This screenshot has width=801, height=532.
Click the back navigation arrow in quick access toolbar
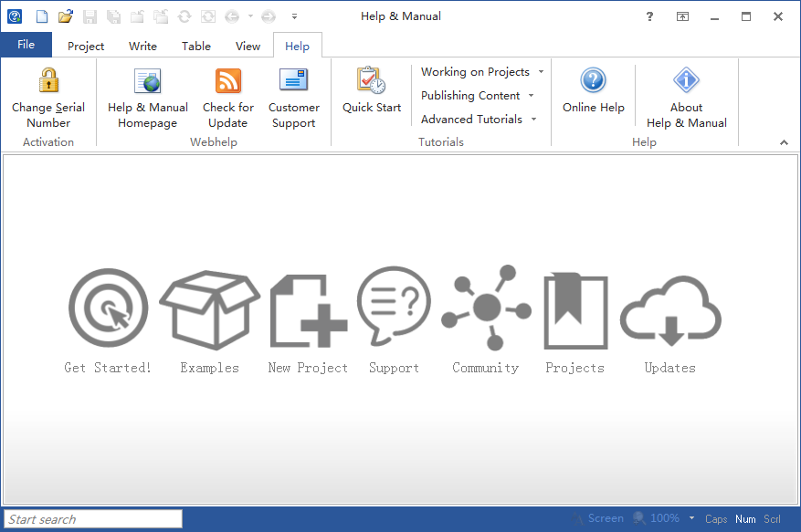click(x=232, y=16)
